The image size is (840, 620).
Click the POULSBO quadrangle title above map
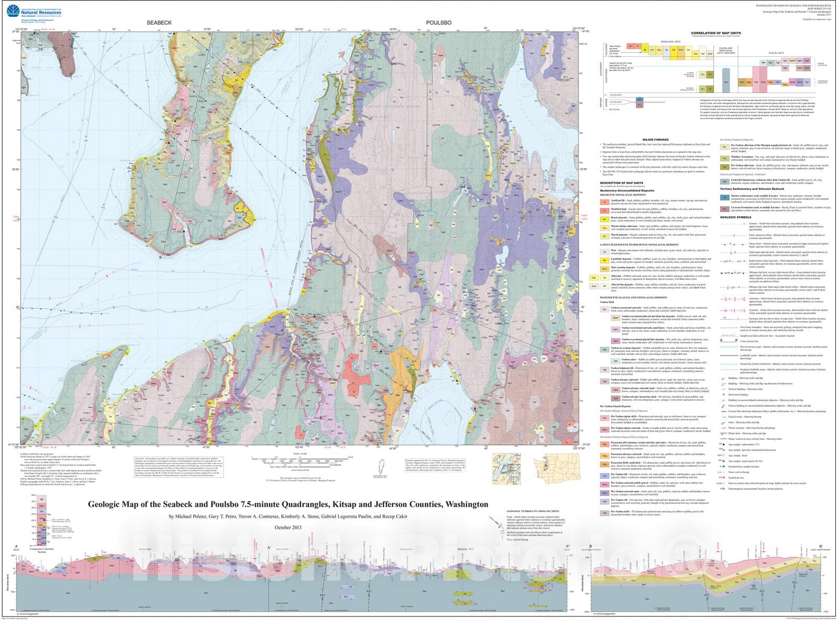(x=438, y=23)
